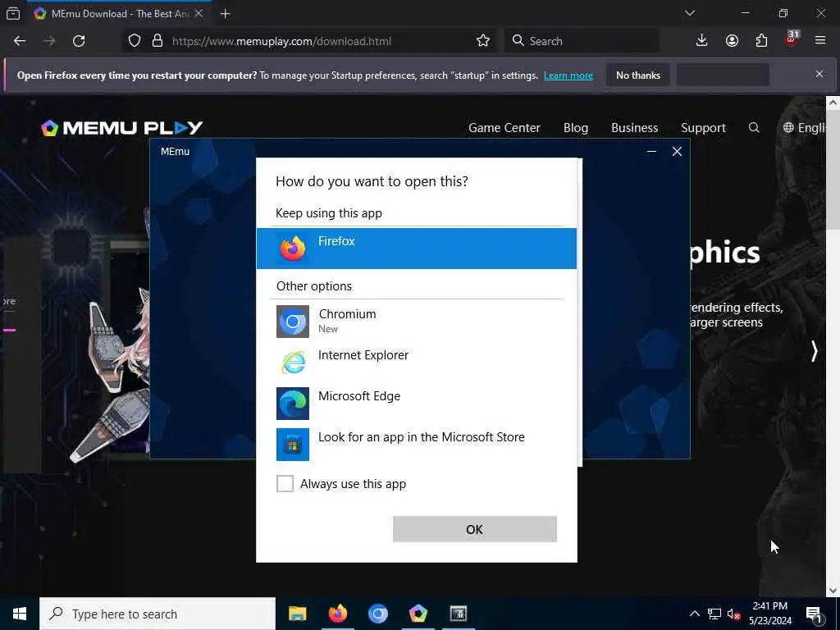Tick the Always use this app checkbox

(285, 483)
